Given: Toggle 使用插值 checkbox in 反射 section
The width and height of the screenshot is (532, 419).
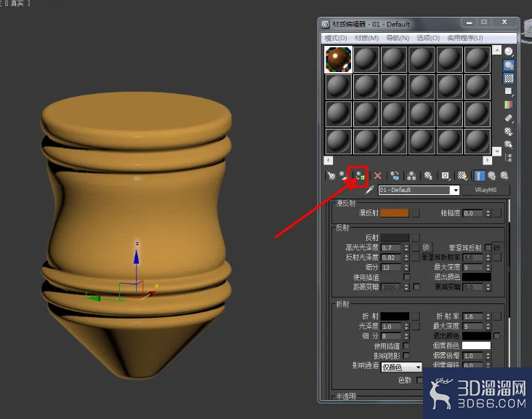Looking at the screenshot, I should pyautogui.click(x=406, y=277).
